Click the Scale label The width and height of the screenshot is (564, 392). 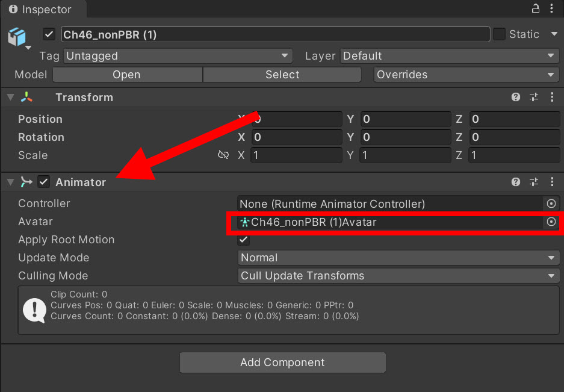point(33,155)
